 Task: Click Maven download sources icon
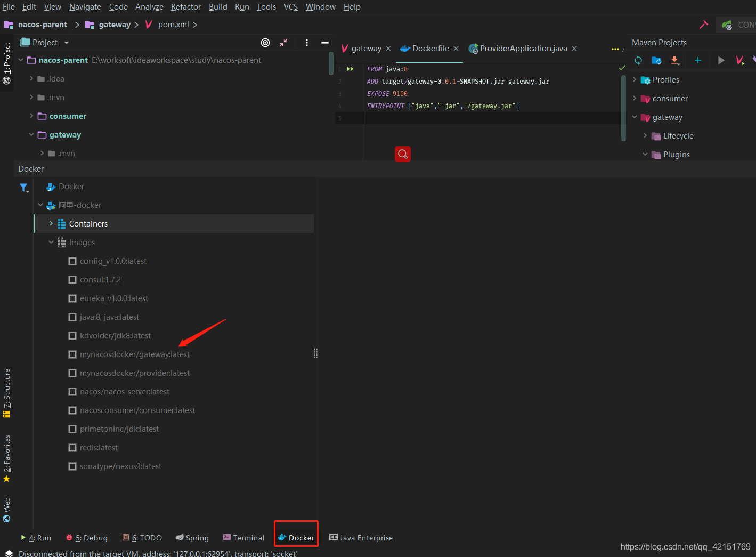pyautogui.click(x=675, y=60)
